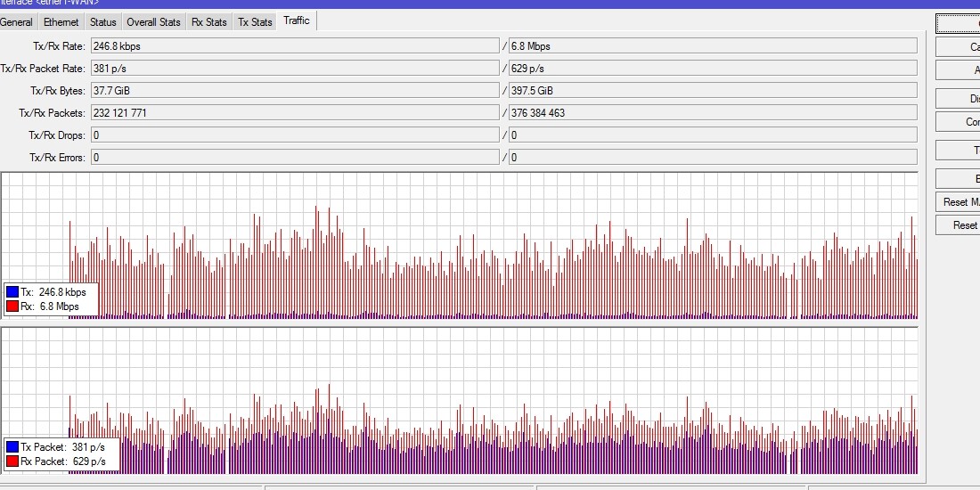Open the Ethernet tab
Screen dimensions: 980x490
click(61, 22)
